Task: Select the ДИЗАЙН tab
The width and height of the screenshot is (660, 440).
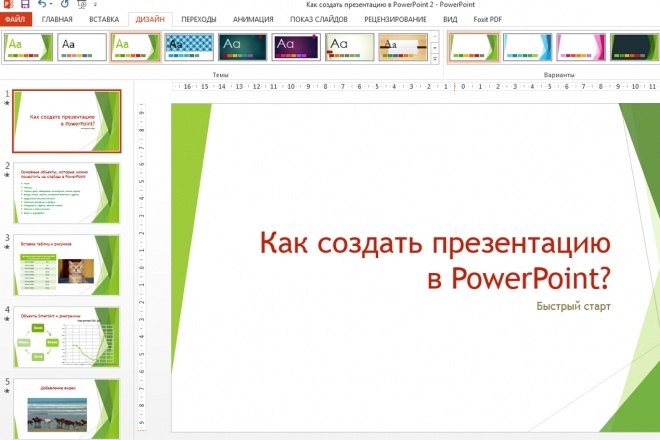Action: (150, 19)
